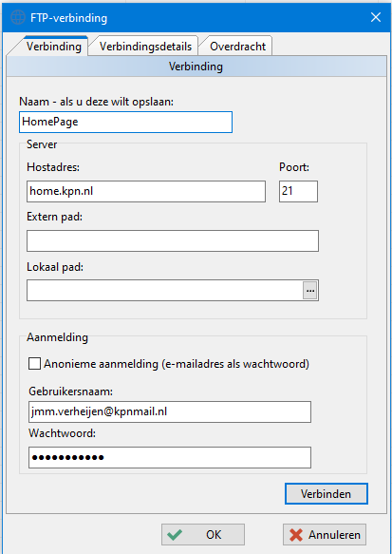This screenshot has height=554, width=392.
Task: Focus the Gebruikersnaam field
Action: tap(170, 411)
